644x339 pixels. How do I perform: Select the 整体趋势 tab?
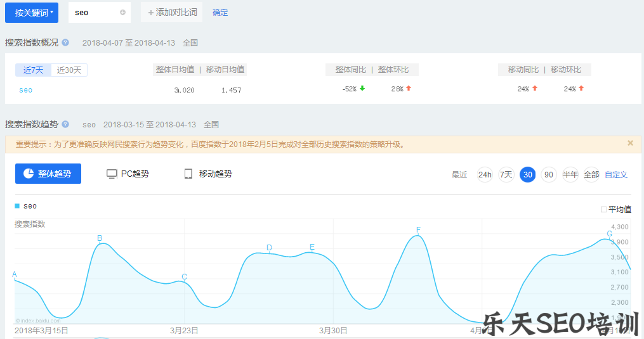point(48,174)
